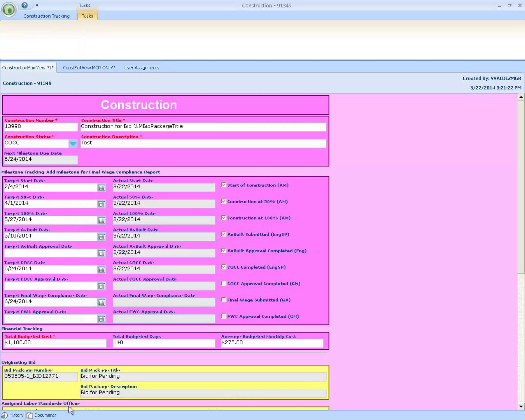Click the Construction Title field
The image size is (525, 420).
[203, 127]
